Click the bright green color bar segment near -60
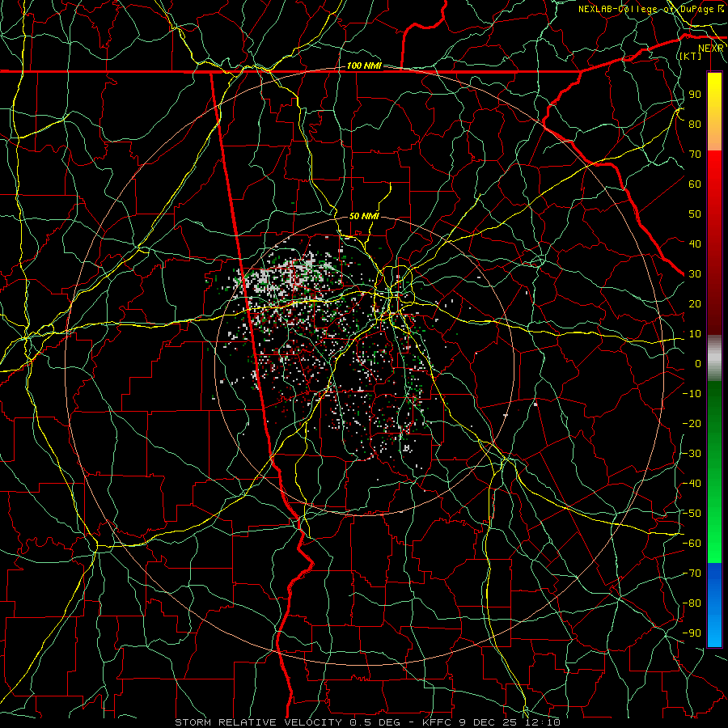Viewport: 728px width, 728px height. pos(714,544)
